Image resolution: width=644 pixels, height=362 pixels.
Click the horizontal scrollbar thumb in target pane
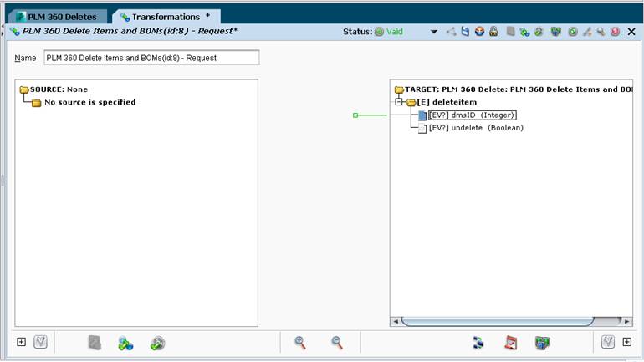click(x=498, y=321)
